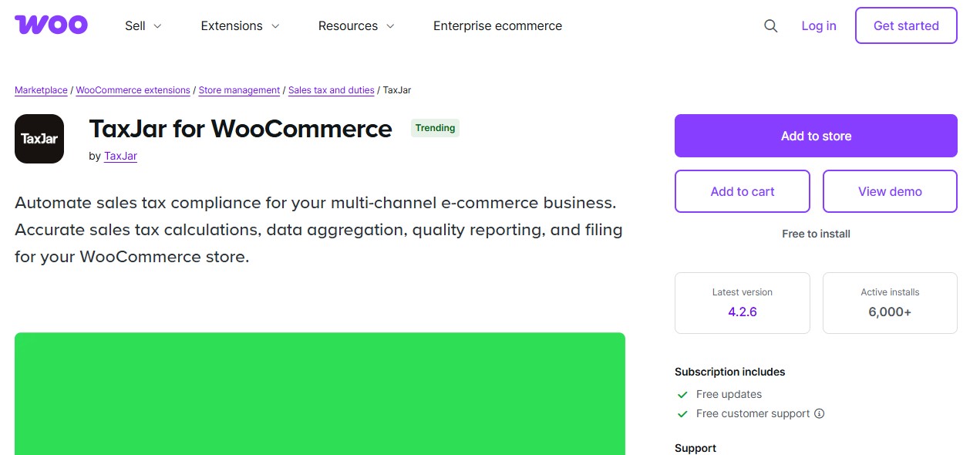
Task: Click the TaxJar app logo
Action: [39, 139]
